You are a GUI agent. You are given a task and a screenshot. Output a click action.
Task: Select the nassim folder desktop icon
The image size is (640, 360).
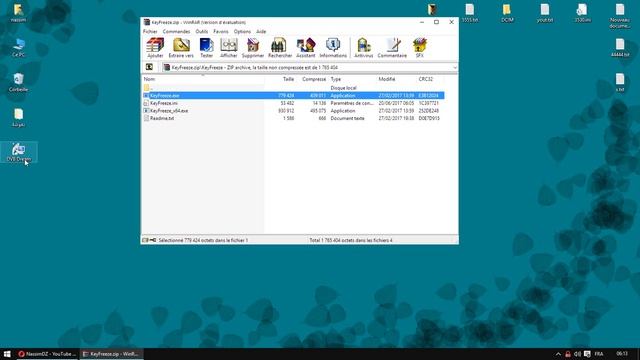coord(18,13)
